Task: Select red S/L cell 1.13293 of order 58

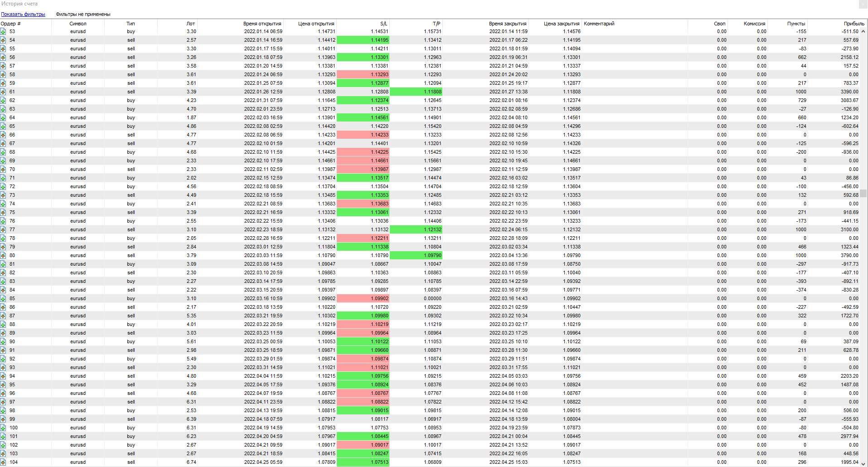Action: point(363,75)
